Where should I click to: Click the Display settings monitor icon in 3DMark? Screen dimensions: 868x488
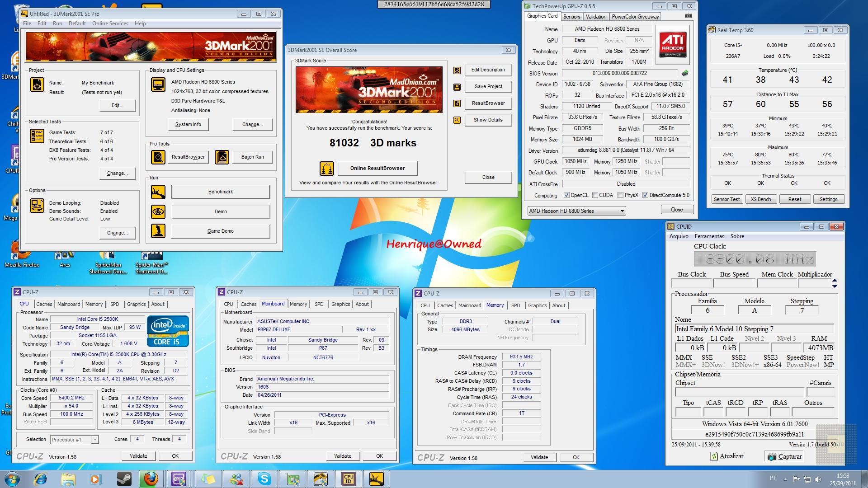158,84
